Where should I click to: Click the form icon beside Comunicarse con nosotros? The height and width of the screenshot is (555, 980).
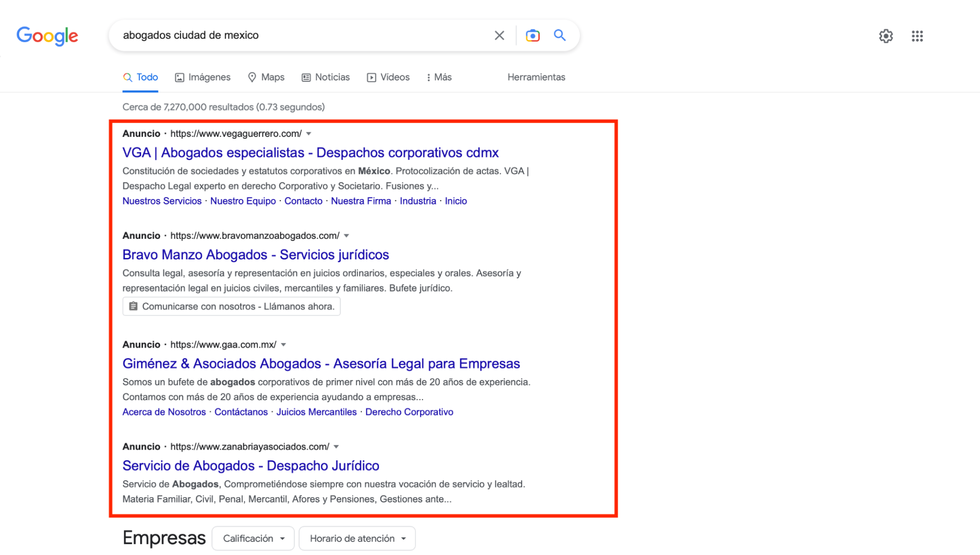coord(133,306)
